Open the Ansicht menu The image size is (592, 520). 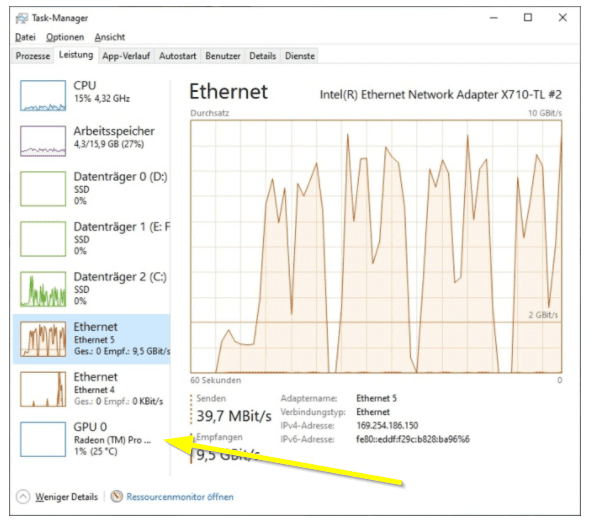pyautogui.click(x=109, y=37)
